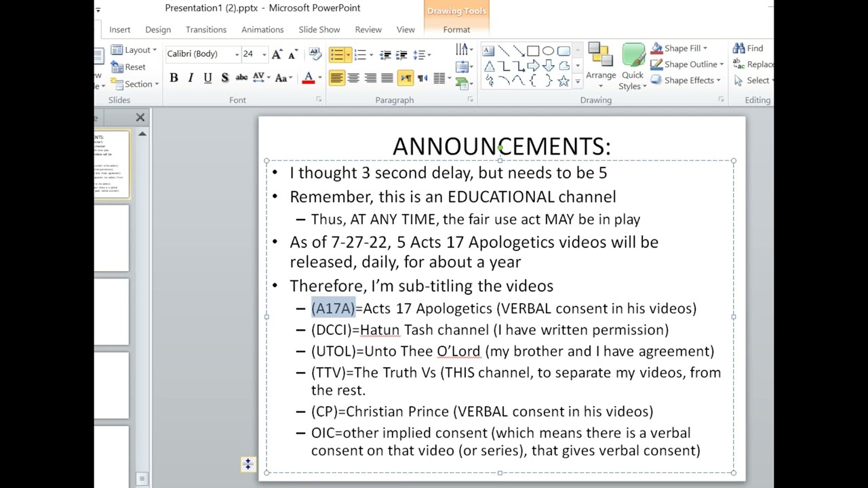
Task: Open the Slide Show tab
Action: [319, 30]
